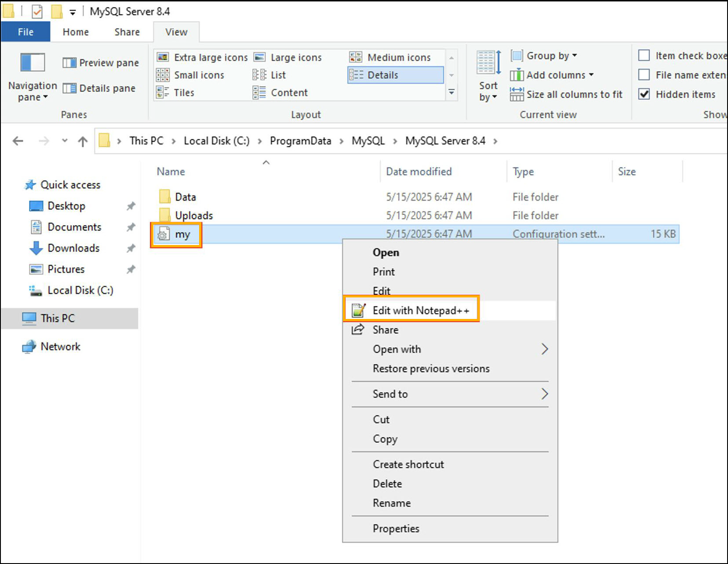
Task: Open Local Disk (C:) in navigation pane
Action: pos(80,290)
